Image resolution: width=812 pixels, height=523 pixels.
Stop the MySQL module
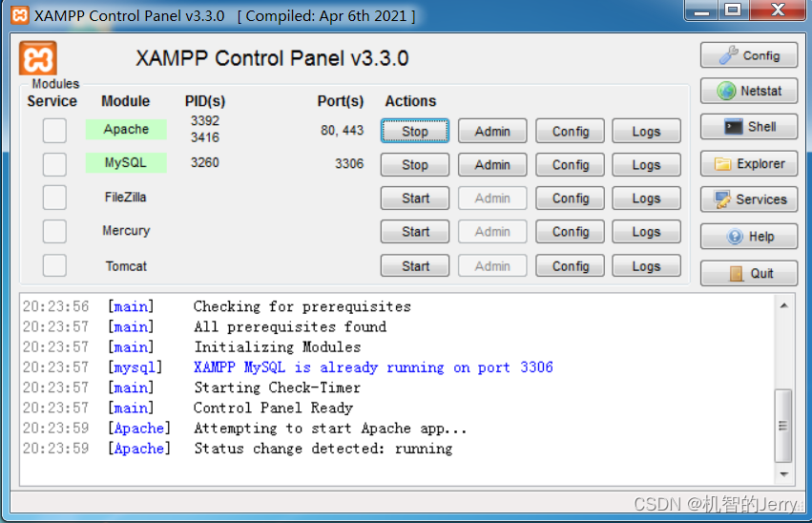pos(415,165)
